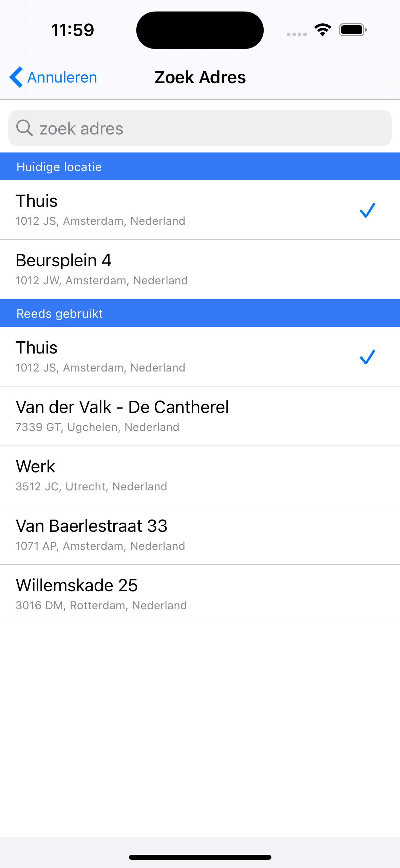This screenshot has width=400, height=868.
Task: Select the Werk address in Utrecht
Action: [170, 475]
